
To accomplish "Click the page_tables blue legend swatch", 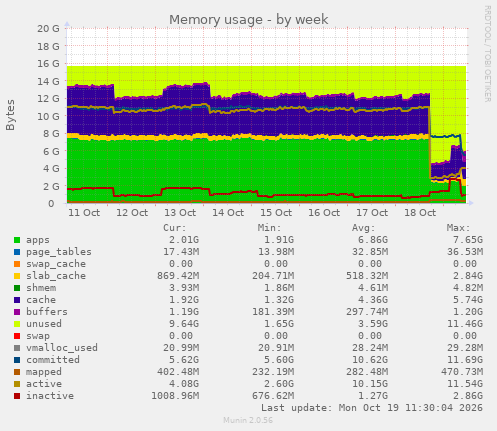I will click(17, 252).
